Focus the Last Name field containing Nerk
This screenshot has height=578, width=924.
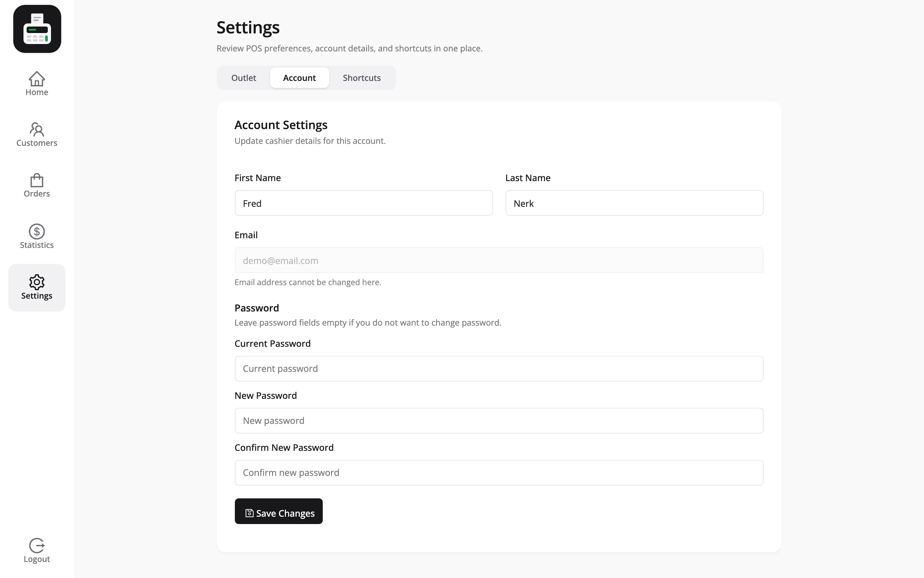coord(634,203)
